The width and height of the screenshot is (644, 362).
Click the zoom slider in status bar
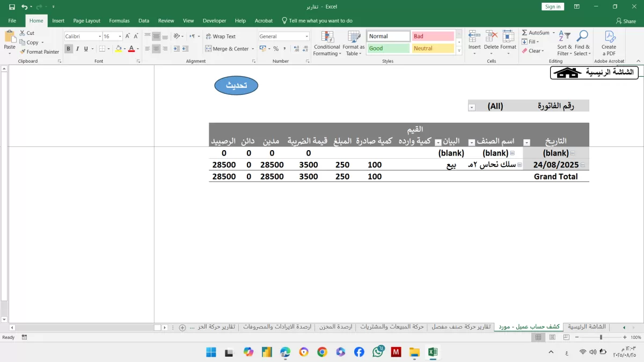point(601,337)
